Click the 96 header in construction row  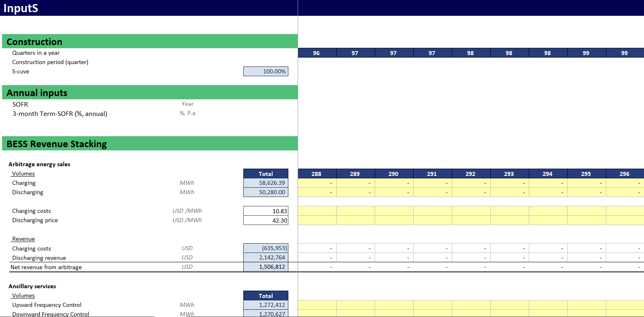click(x=316, y=53)
